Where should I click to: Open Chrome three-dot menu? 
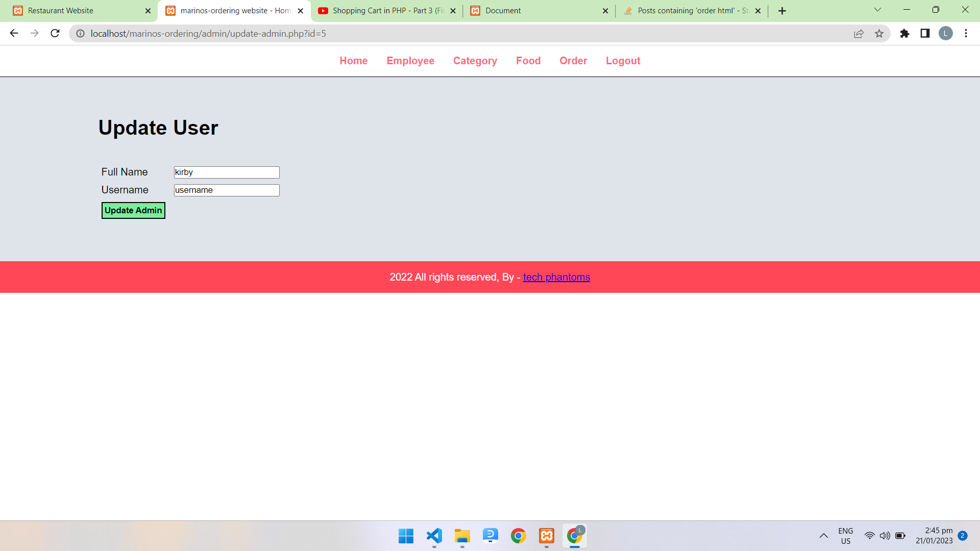coord(966,34)
